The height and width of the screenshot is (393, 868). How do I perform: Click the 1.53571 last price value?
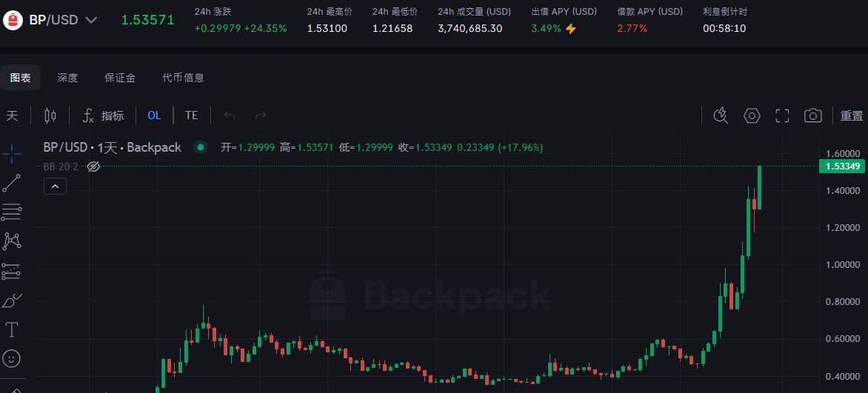[x=148, y=21]
